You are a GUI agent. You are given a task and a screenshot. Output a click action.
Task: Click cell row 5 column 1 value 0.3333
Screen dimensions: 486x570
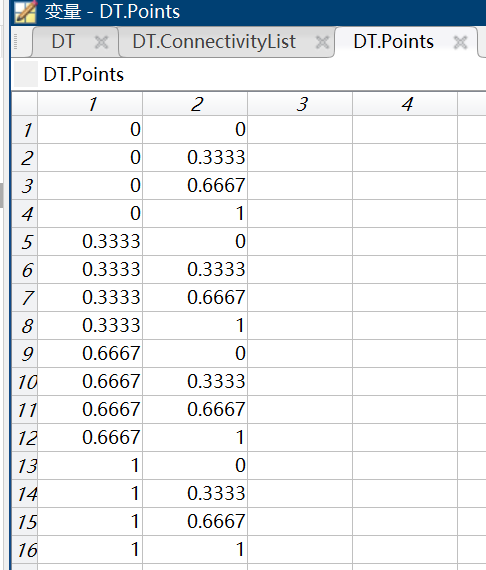(90, 242)
